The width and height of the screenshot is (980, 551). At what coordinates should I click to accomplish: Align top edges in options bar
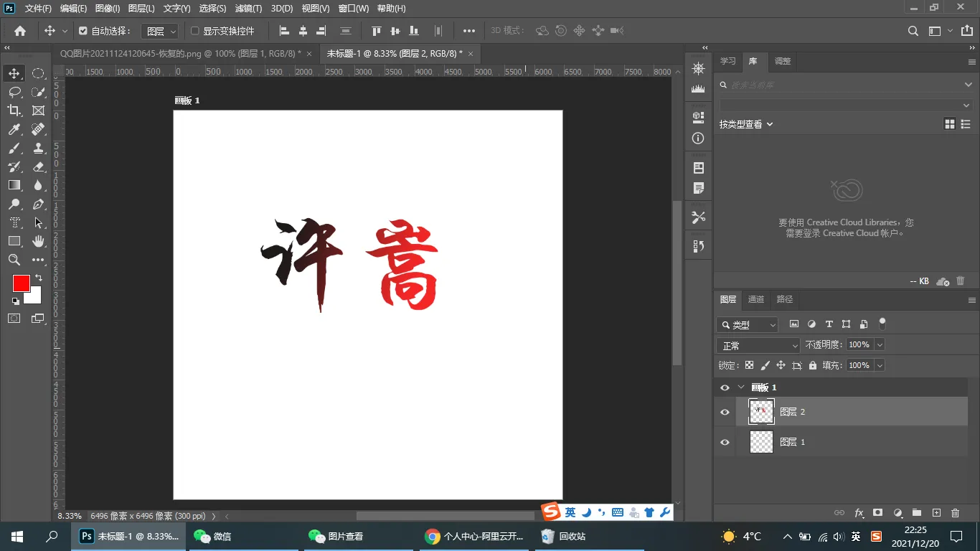(377, 31)
